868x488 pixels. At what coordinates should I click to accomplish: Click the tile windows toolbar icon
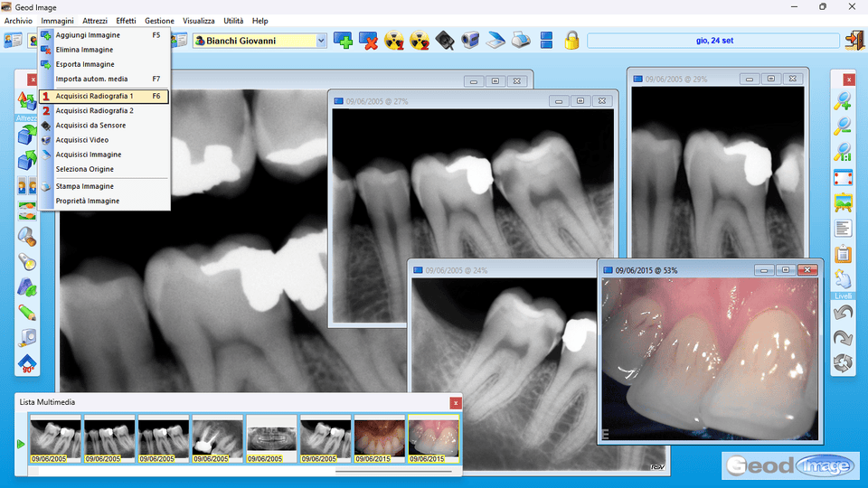point(546,41)
